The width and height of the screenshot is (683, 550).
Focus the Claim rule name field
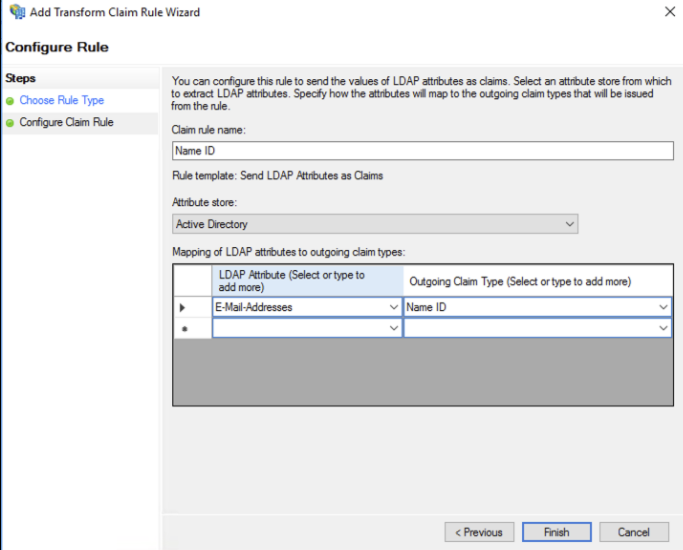(423, 151)
